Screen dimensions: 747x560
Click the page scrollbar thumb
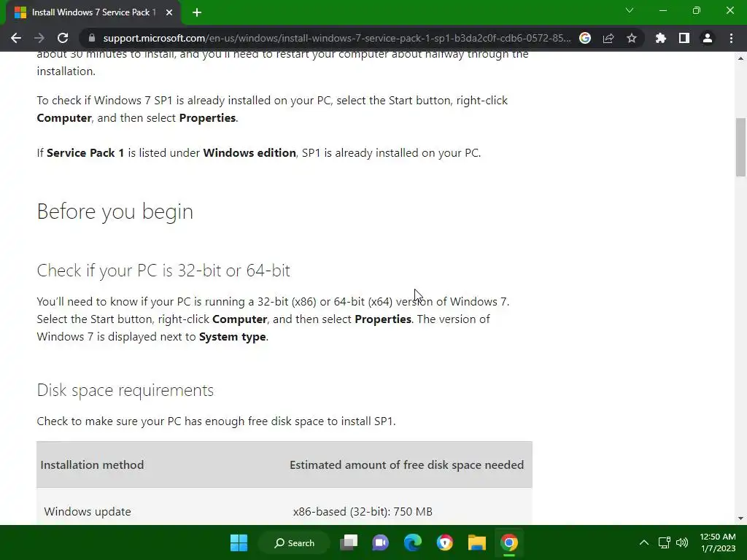740,147
